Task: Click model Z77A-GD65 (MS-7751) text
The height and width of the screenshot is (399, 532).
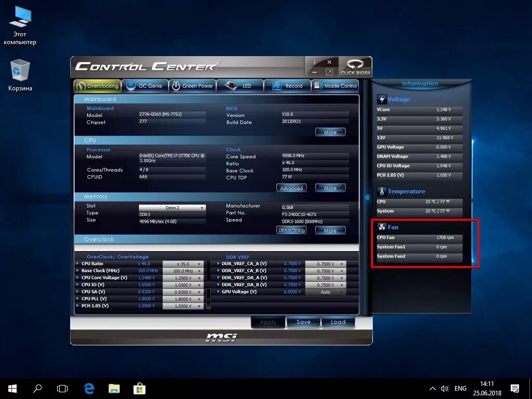Action: pos(161,114)
